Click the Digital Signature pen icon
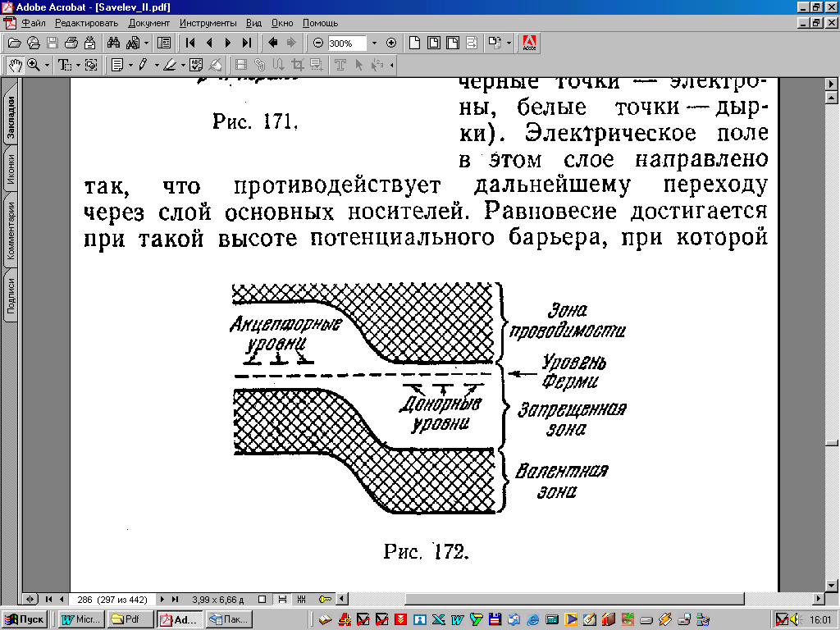The height and width of the screenshot is (630, 840). pyautogui.click(x=215, y=66)
